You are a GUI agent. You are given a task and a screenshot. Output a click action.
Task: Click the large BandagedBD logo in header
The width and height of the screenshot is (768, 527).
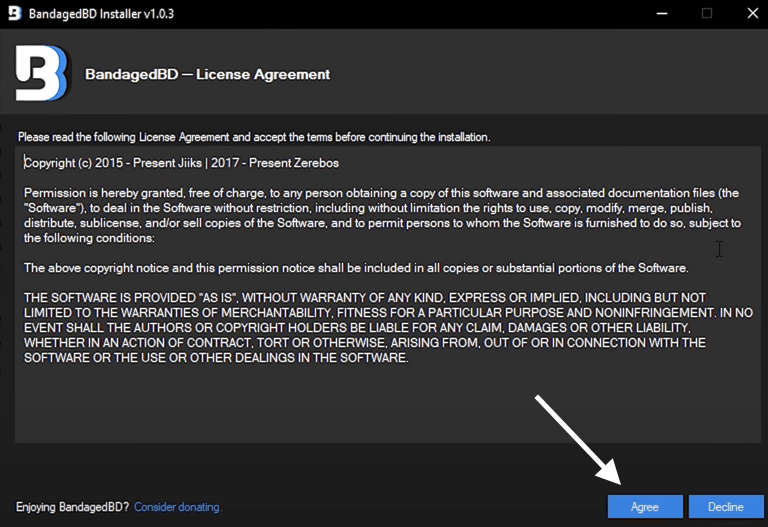[x=42, y=74]
